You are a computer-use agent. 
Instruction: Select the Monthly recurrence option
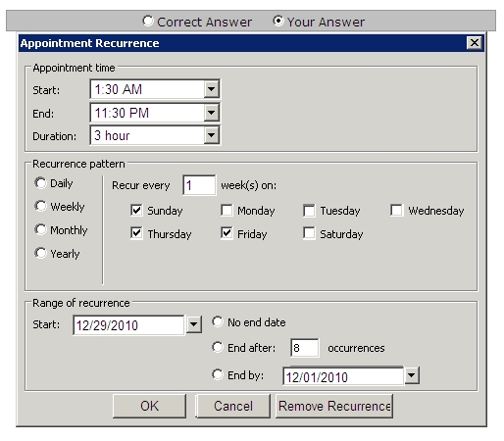pos(40,229)
